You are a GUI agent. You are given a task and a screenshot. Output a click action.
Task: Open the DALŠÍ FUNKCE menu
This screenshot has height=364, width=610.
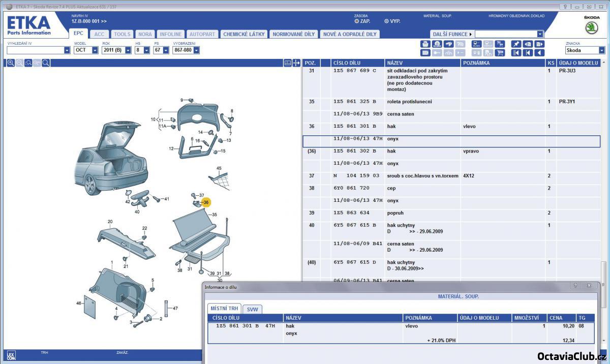(451, 34)
